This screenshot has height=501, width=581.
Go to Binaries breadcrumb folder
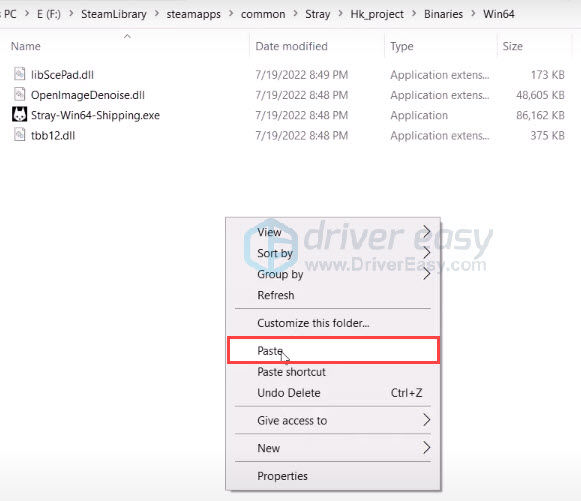coord(443,14)
